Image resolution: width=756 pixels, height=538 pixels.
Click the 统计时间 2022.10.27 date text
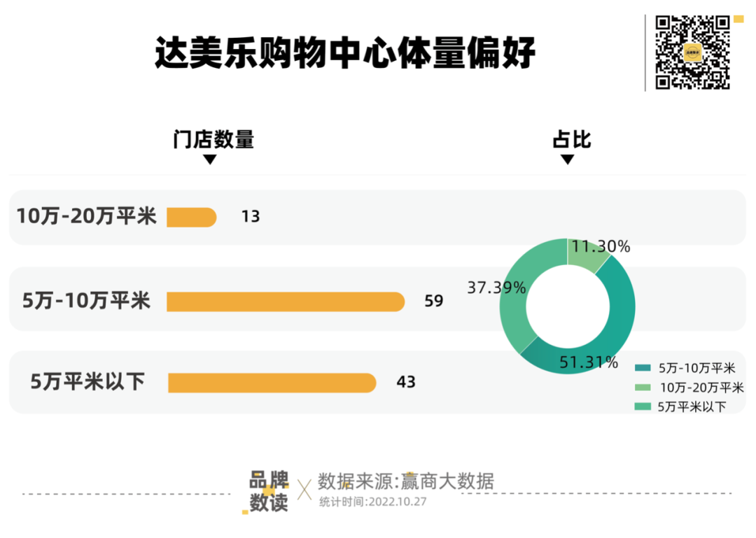373,502
